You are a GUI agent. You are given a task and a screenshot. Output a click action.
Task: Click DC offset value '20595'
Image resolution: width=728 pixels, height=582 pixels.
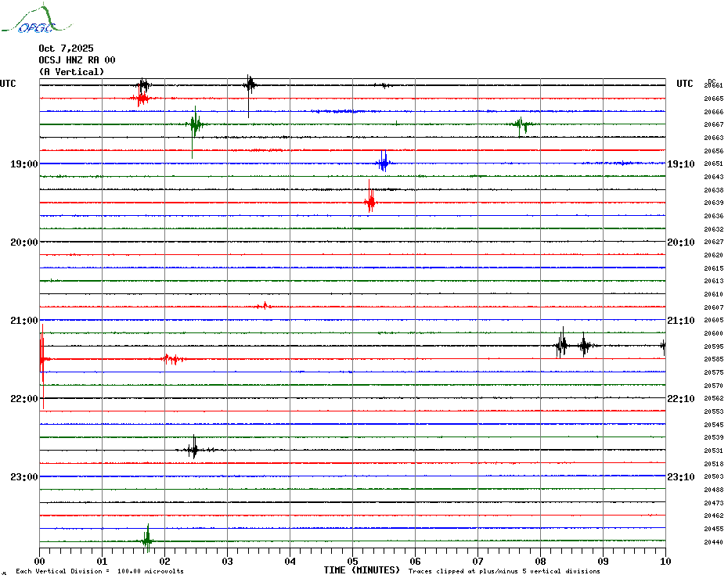coord(714,347)
